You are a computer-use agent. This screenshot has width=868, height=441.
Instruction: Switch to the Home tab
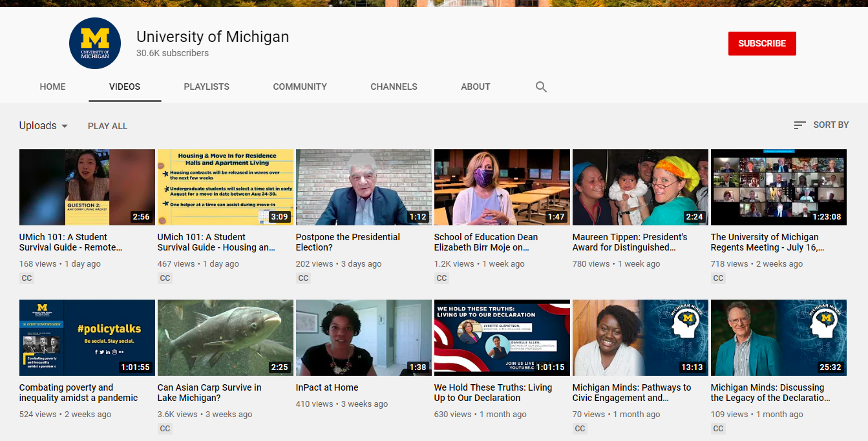point(52,87)
